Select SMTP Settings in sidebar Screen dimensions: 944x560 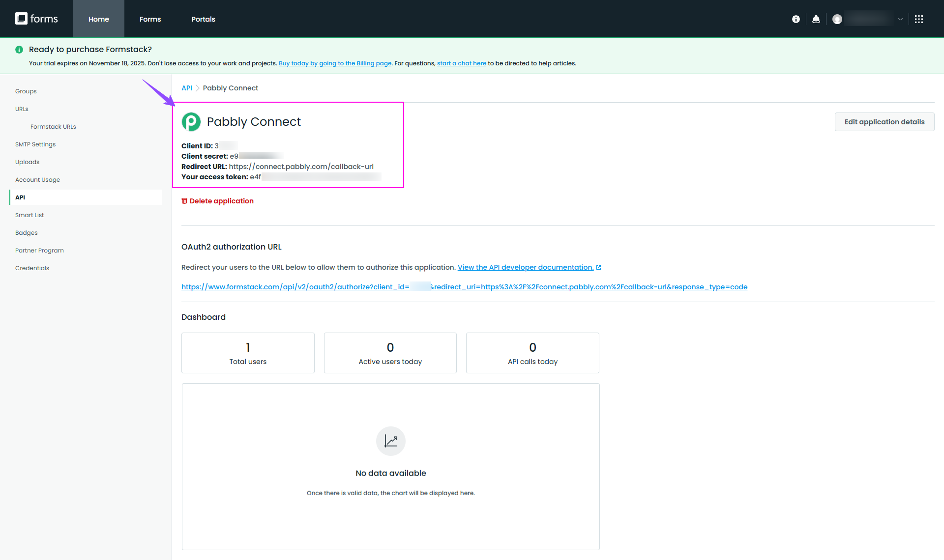(35, 144)
